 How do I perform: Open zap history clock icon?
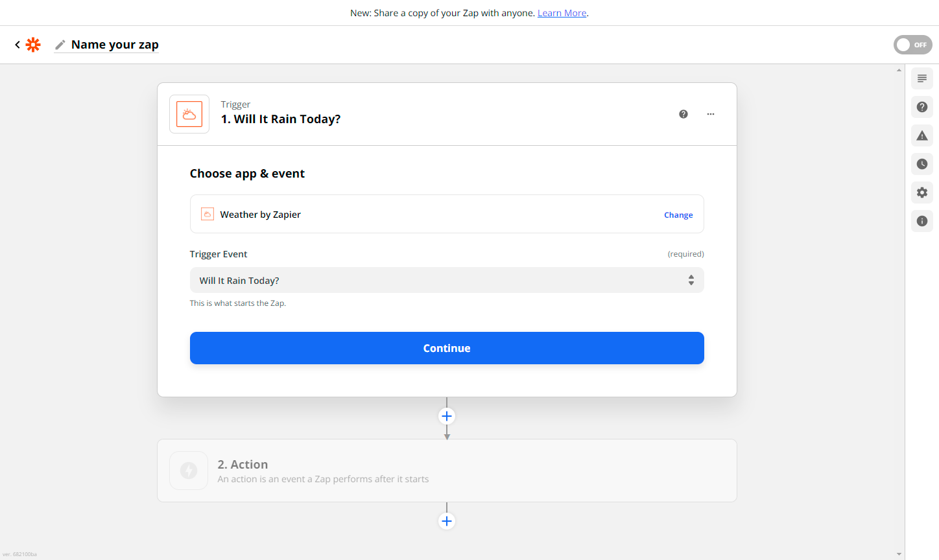pyautogui.click(x=921, y=164)
